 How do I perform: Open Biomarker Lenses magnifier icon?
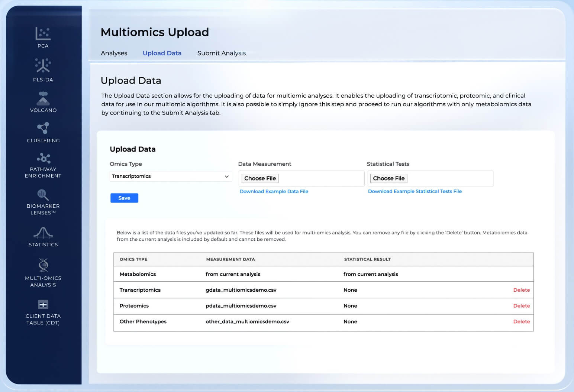point(43,195)
